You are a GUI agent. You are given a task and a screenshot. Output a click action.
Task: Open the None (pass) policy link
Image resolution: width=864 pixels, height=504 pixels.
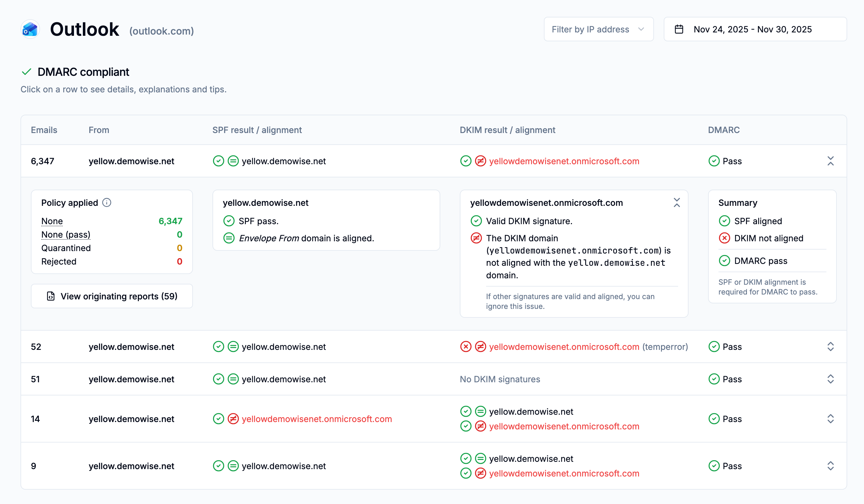click(x=66, y=235)
